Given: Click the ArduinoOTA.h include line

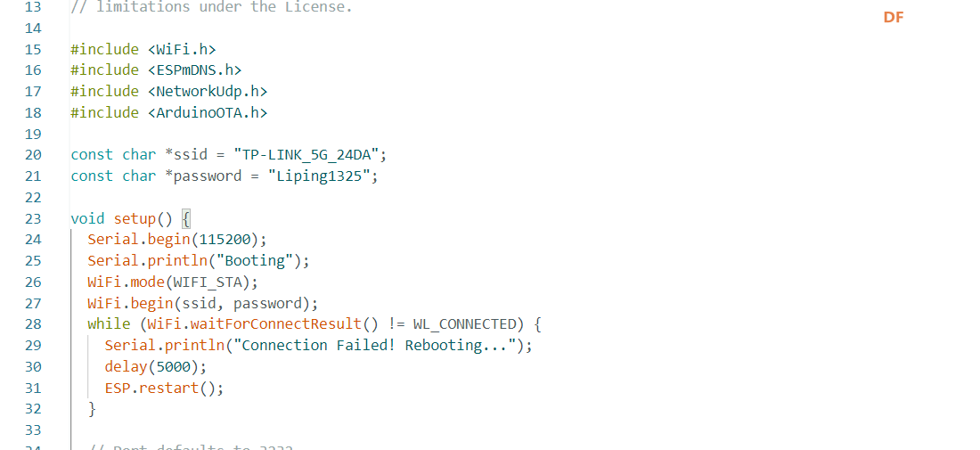Looking at the screenshot, I should point(168,112).
